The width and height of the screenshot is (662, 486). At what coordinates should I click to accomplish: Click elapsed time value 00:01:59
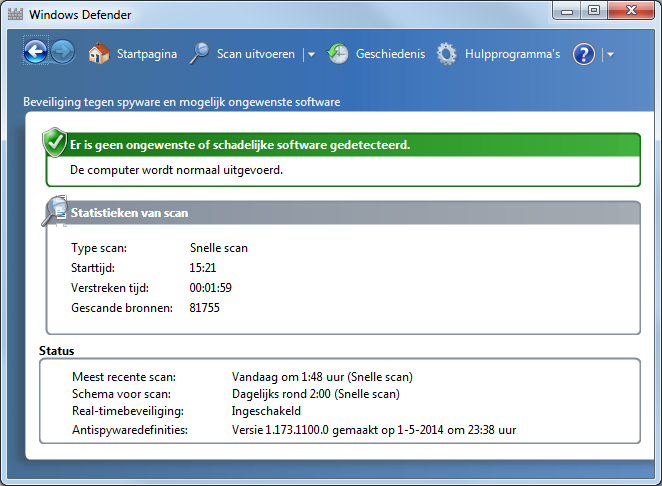point(210,288)
